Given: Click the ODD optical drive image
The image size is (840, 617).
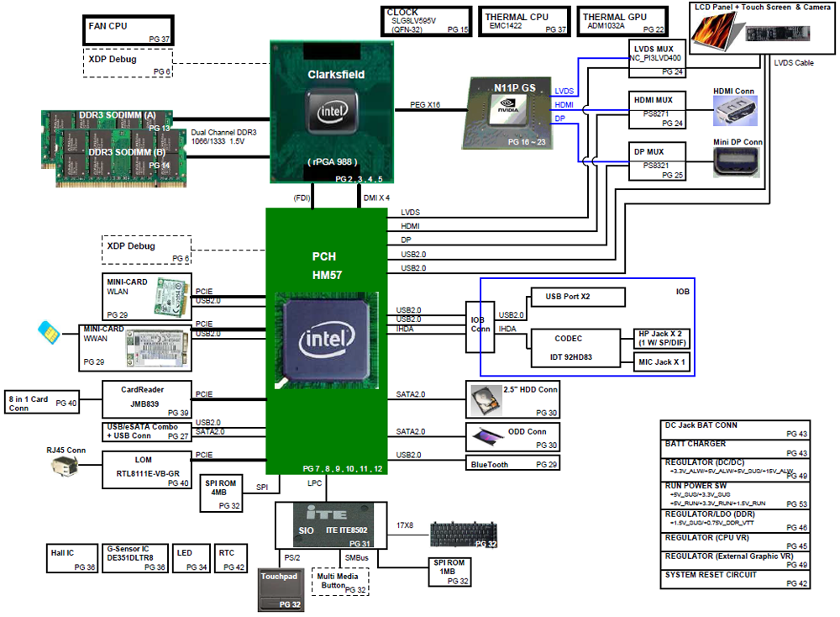Looking at the screenshot, I should 487,437.
